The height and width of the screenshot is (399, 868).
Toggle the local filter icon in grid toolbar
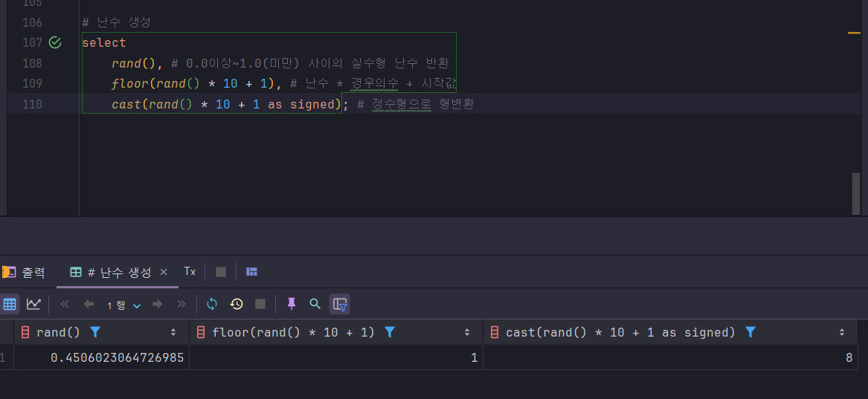tap(339, 304)
